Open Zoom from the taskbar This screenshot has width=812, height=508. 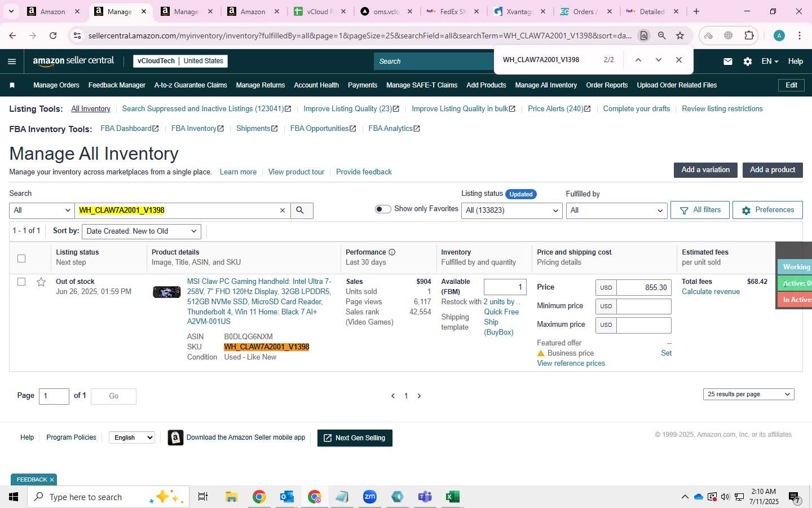pos(369,497)
